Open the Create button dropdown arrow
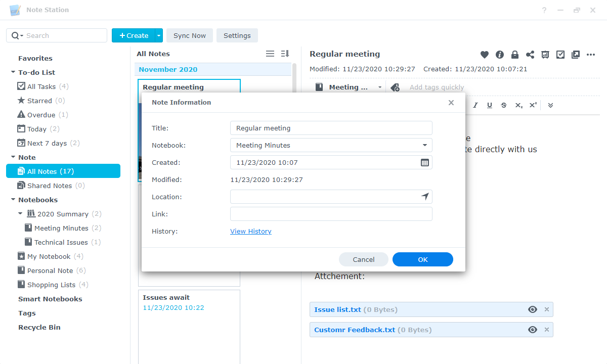Screen dimensions: 607x364 pyautogui.click(x=159, y=35)
